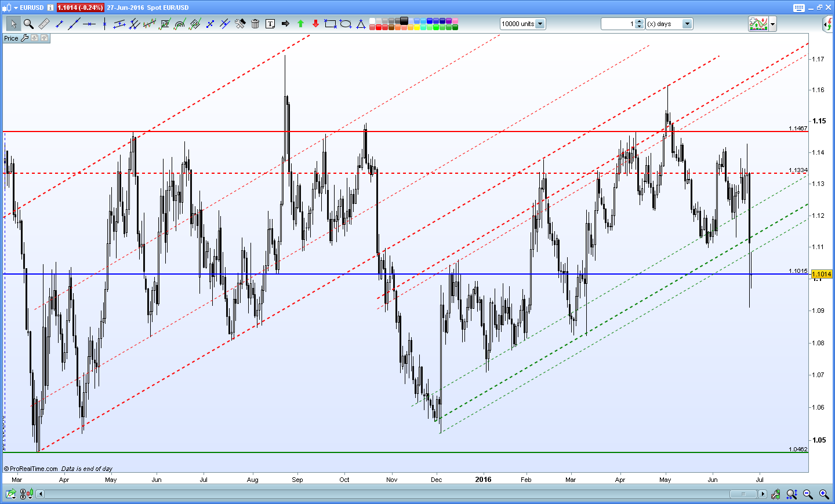Pick the dark green color swatch

[455, 27]
